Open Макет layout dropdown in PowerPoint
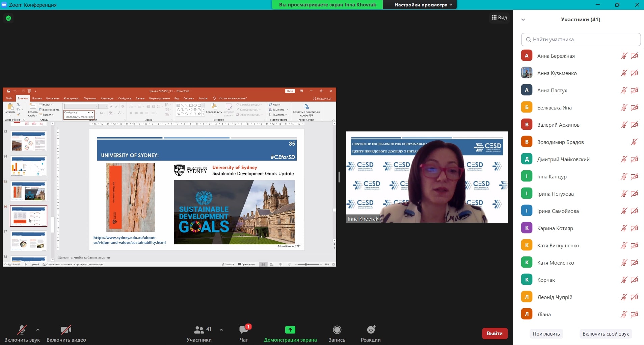The width and height of the screenshot is (644, 345). point(46,105)
